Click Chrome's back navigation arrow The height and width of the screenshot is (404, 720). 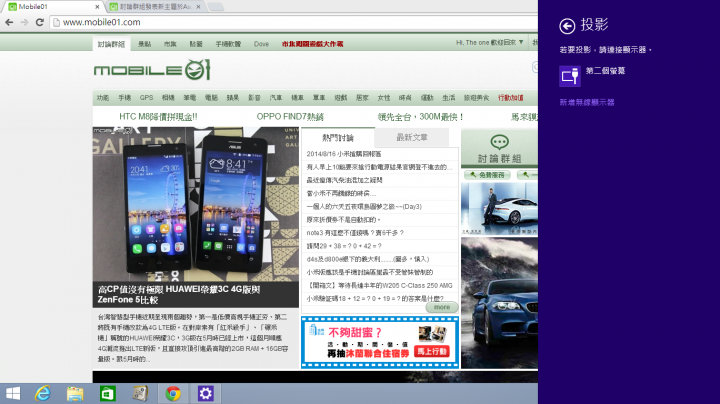point(9,22)
